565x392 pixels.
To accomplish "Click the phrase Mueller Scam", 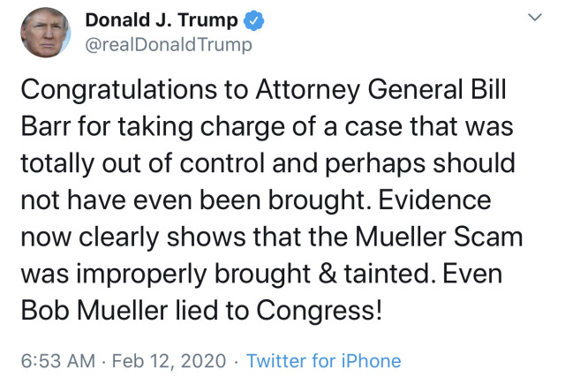I will click(439, 237).
